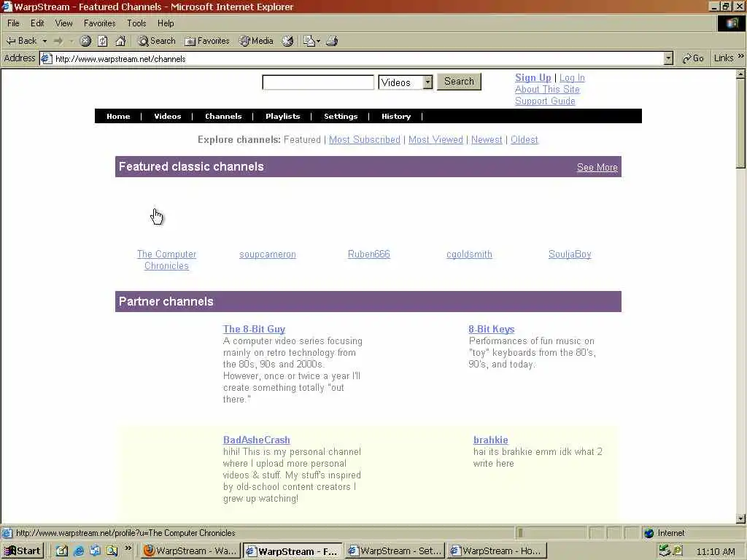Image resolution: width=747 pixels, height=560 pixels.
Task: Open the Back history dropdown arrow
Action: click(x=44, y=41)
